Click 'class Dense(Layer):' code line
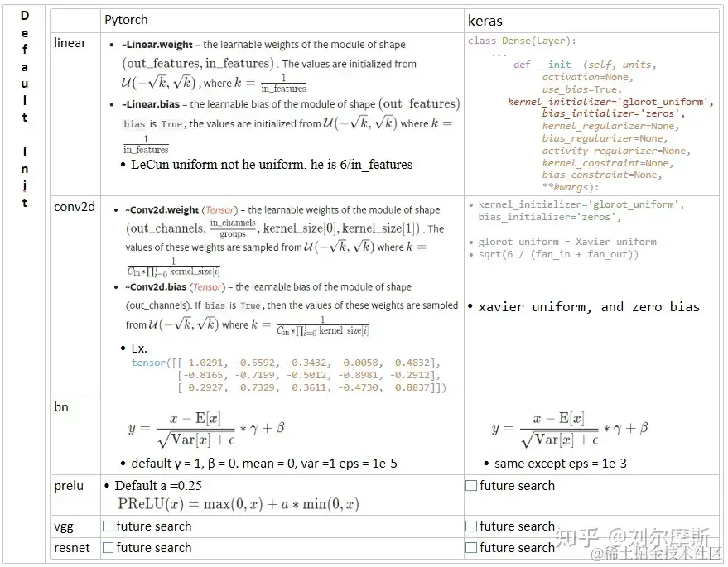 coord(522,41)
